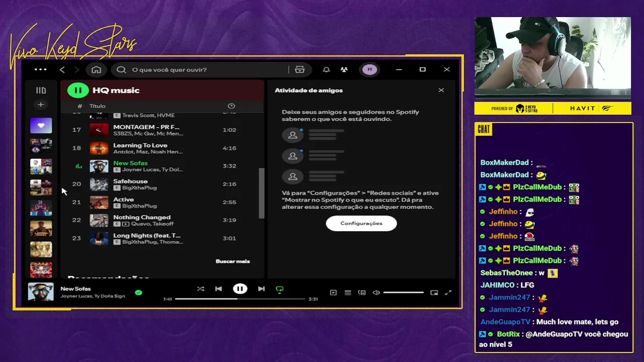Toggle fullscreen with the expand icon
Screen dimensions: 644x362
tap(448, 293)
